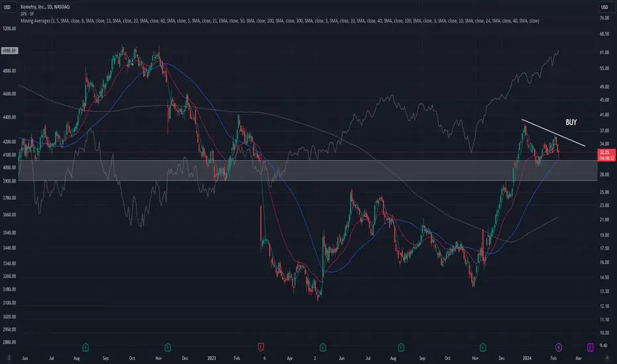
Task: Click the 4988.89 SPX price label
Action: (x=9, y=51)
